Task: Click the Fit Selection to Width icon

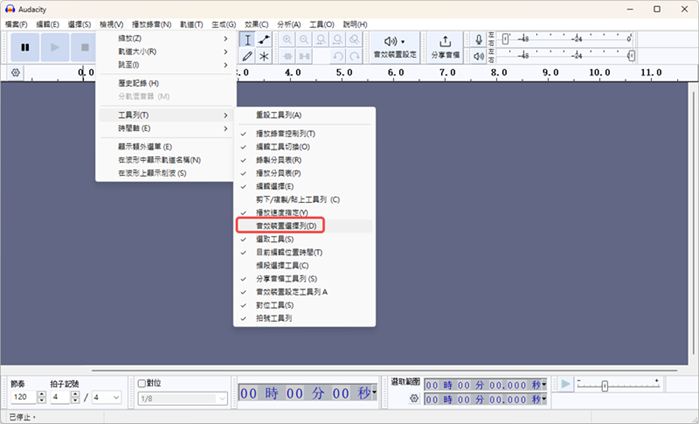Action: click(x=321, y=40)
